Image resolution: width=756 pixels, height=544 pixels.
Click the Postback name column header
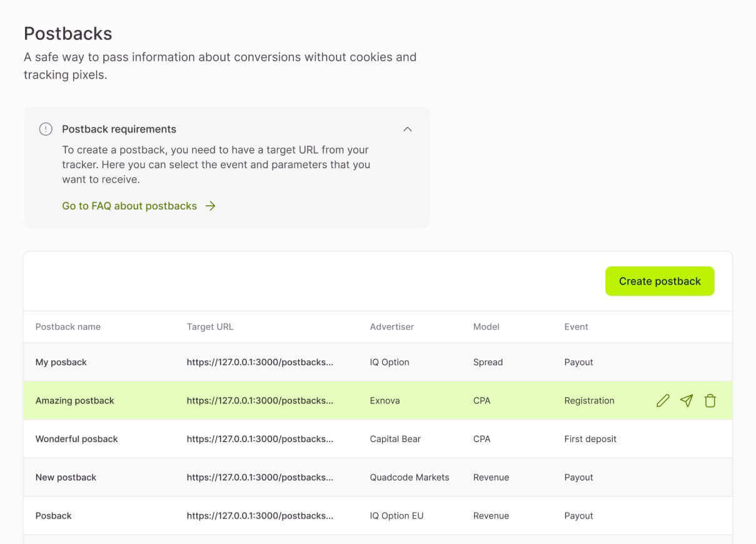coord(68,326)
